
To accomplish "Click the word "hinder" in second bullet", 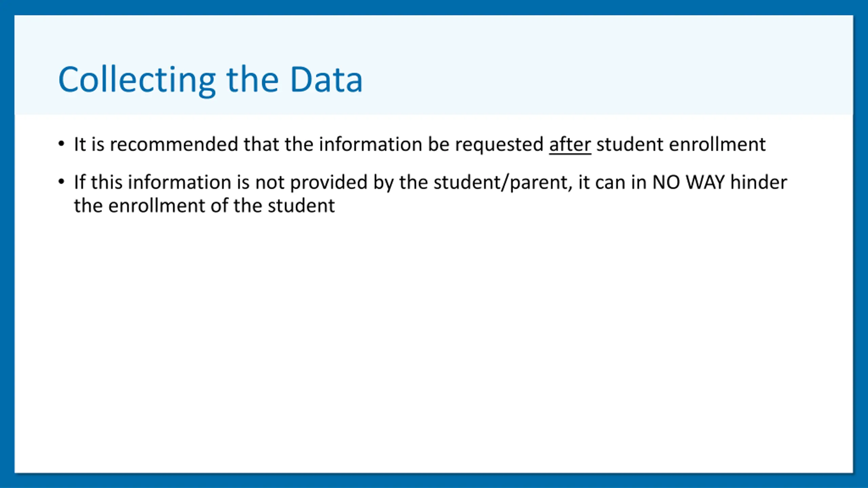I will point(758,182).
